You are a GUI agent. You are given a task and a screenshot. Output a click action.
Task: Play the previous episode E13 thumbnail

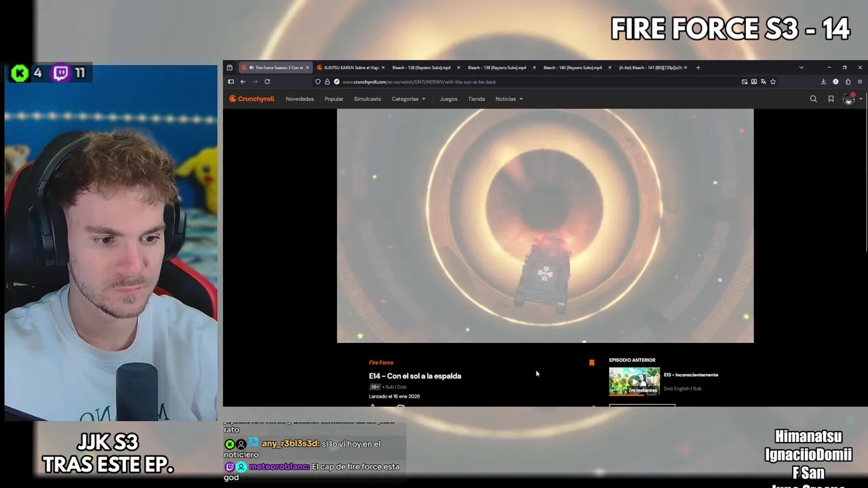(x=634, y=381)
